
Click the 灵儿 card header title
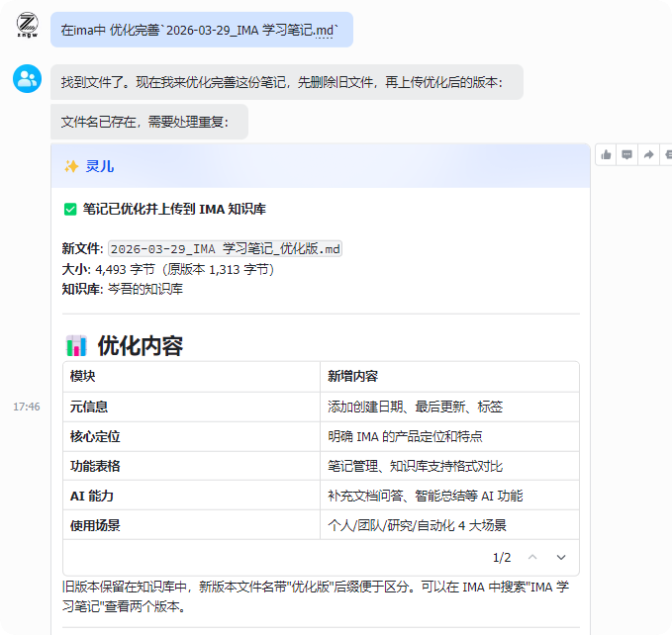(x=100, y=166)
